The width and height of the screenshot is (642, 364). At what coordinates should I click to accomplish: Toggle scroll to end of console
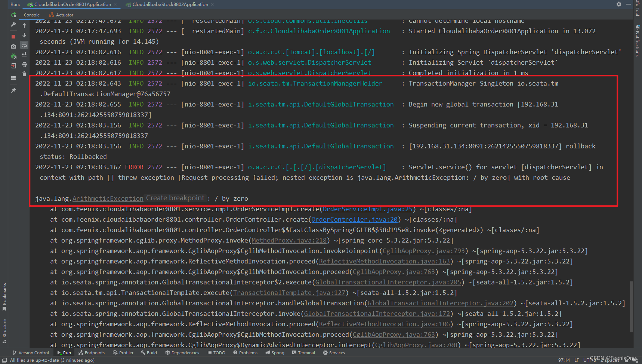(x=24, y=55)
